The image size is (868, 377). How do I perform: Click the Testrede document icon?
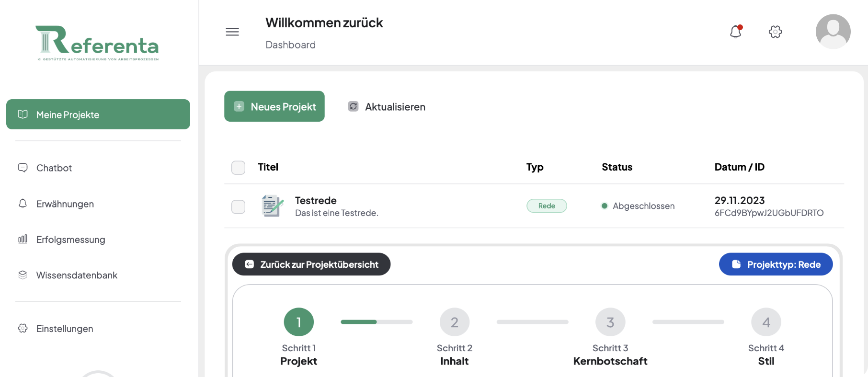[x=273, y=206]
